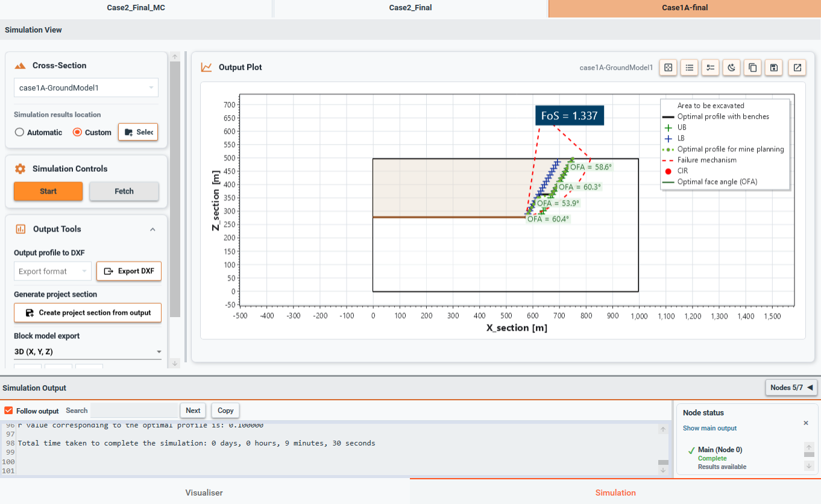The height and width of the screenshot is (504, 821).
Task: Click the FoS = 1.337 label on plot
Action: click(x=569, y=116)
